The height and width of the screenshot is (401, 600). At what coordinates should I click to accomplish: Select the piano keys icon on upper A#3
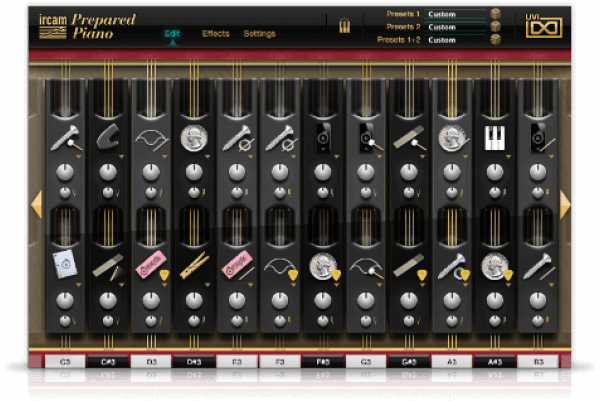(495, 138)
